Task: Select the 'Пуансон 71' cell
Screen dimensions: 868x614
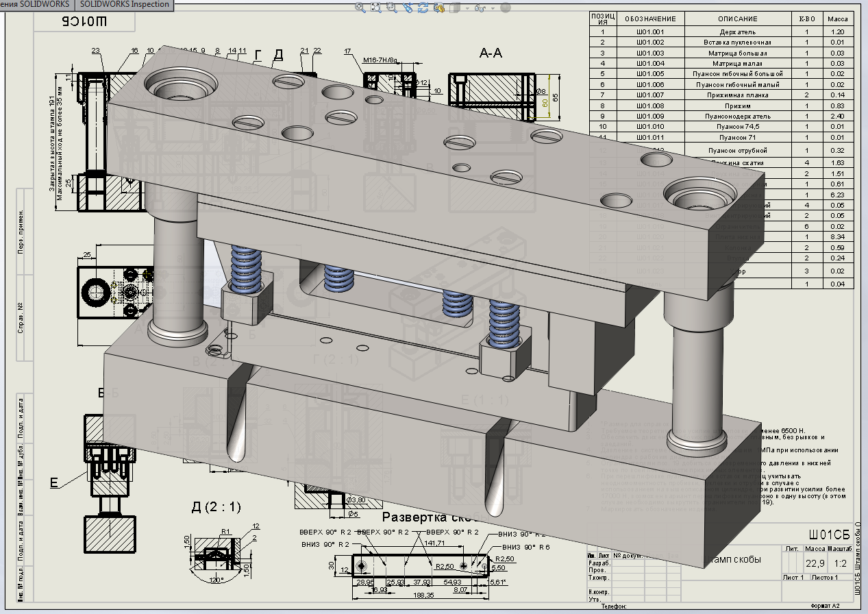Action: 738,138
